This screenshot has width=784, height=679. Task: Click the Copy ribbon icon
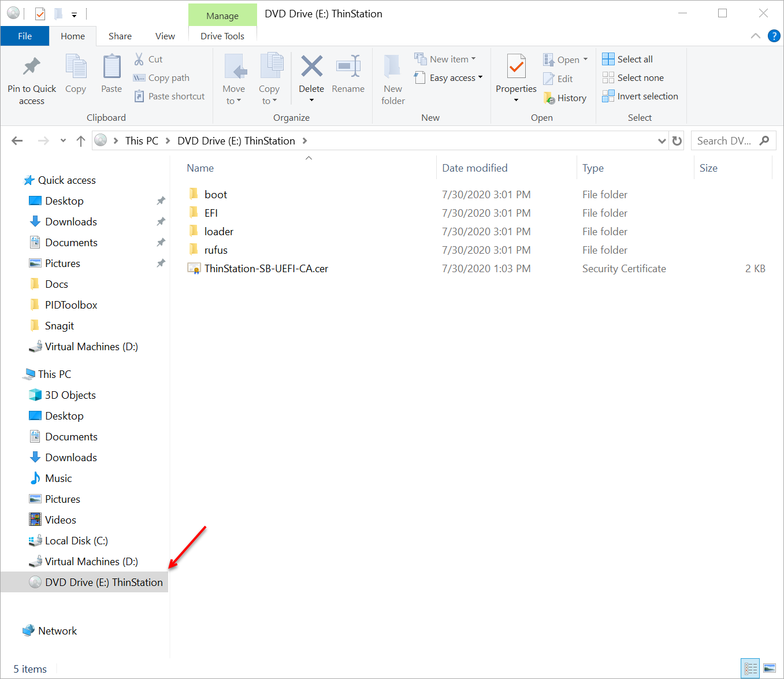76,66
